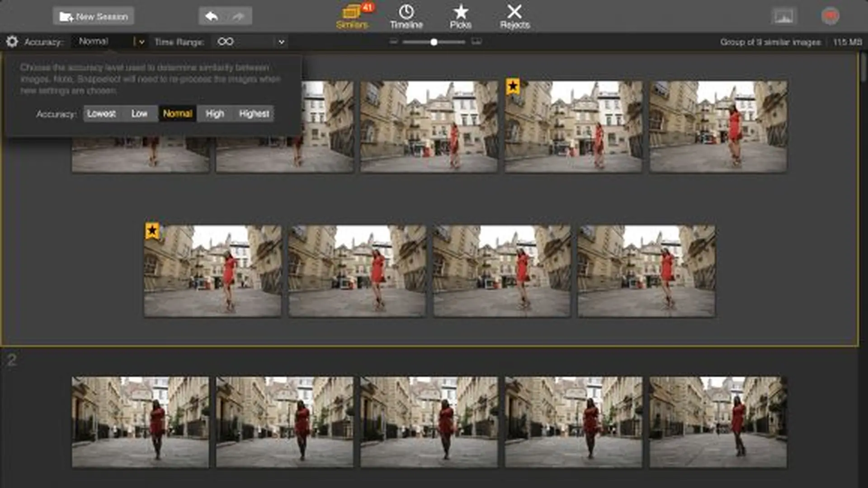
Task: Click the 41 badge on Similars
Action: pos(367,7)
